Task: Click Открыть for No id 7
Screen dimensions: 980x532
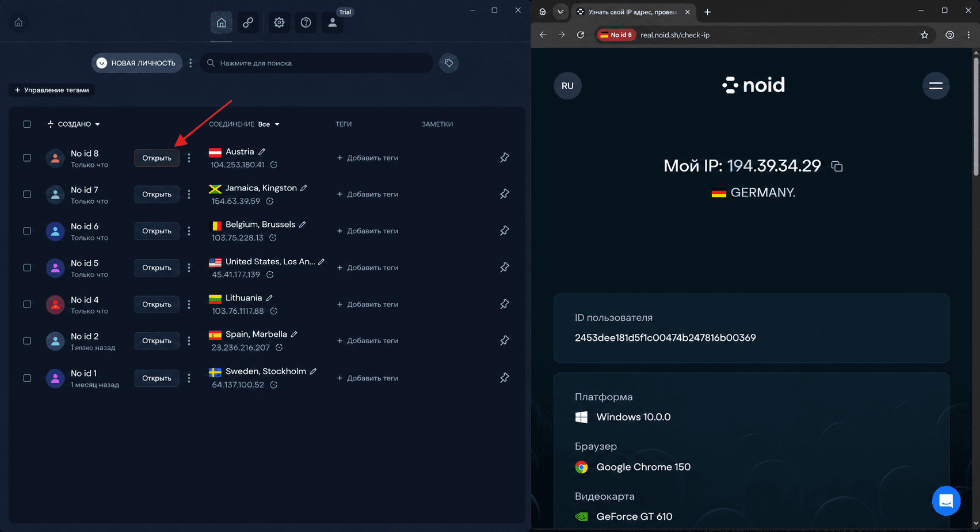Action: pos(157,195)
